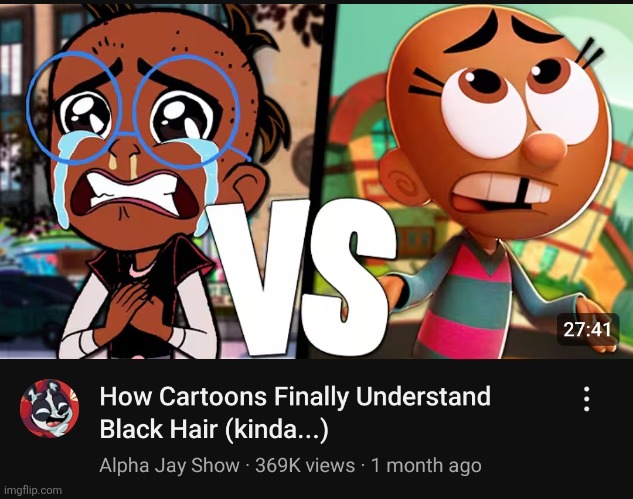
Task: Click the 'Black Hair (kinda...)' title line
Action: [x=214, y=429]
